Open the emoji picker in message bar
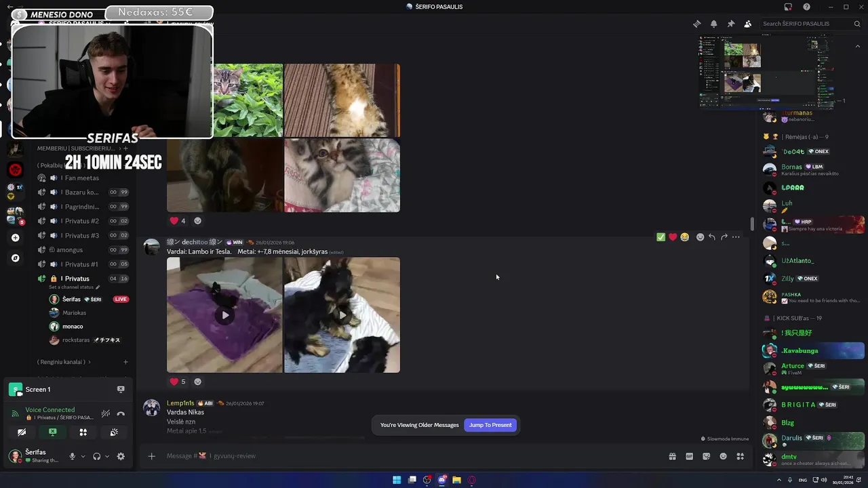Image resolution: width=868 pixels, height=488 pixels. 723,456
